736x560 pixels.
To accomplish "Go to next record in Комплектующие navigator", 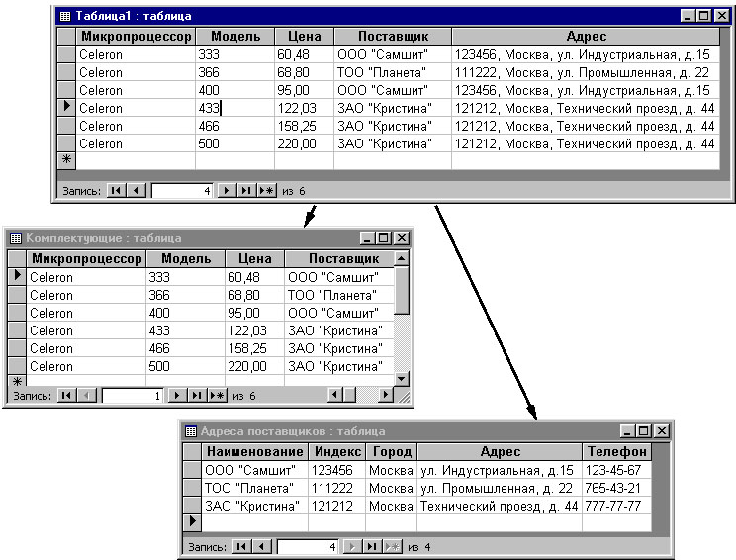I will click(177, 395).
